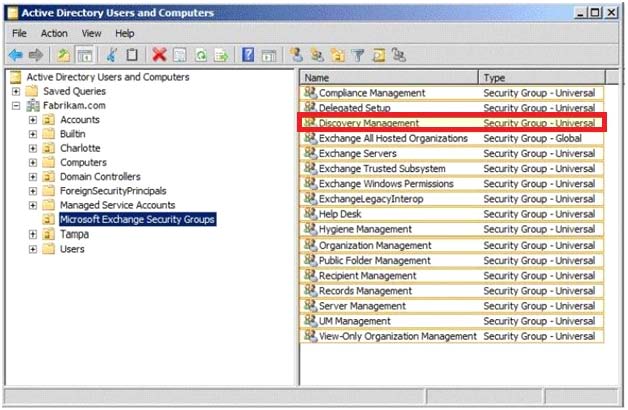The height and width of the screenshot is (410, 628).
Task: Create a new organizational unit from toolbar
Action: [338, 55]
